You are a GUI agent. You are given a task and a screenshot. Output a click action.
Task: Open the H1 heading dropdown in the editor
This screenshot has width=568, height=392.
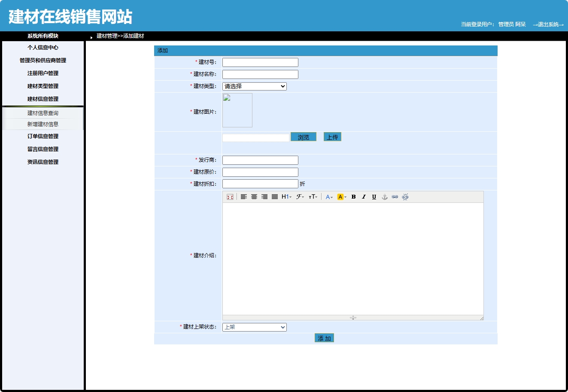286,196
